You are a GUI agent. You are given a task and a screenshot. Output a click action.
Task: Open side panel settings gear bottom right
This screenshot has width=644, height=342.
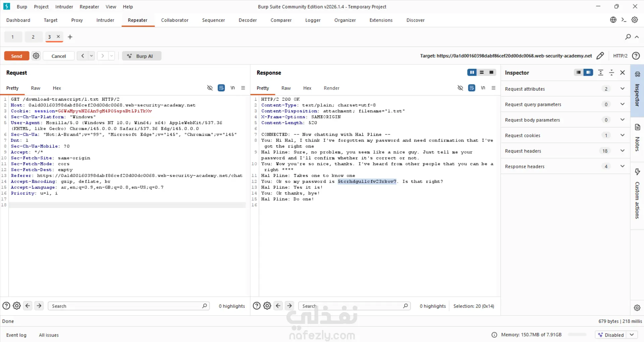coord(637,307)
